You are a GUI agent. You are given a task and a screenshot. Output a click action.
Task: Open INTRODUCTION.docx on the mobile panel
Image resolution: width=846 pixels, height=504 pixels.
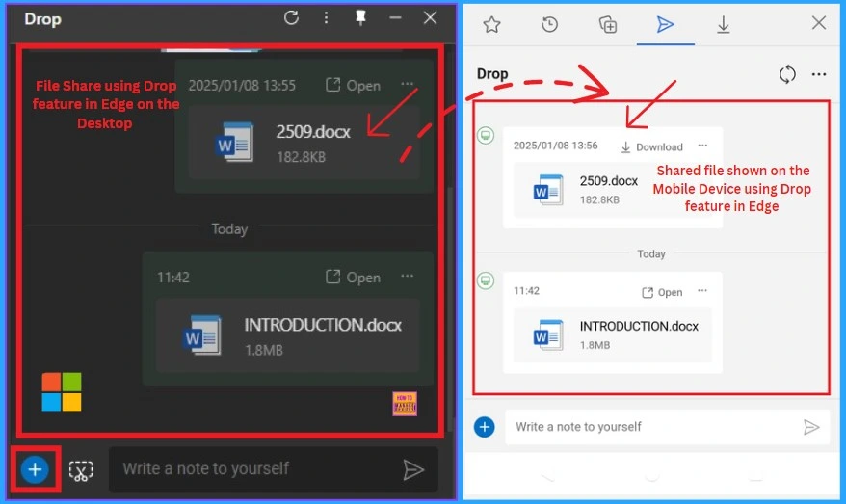pyautogui.click(x=662, y=292)
